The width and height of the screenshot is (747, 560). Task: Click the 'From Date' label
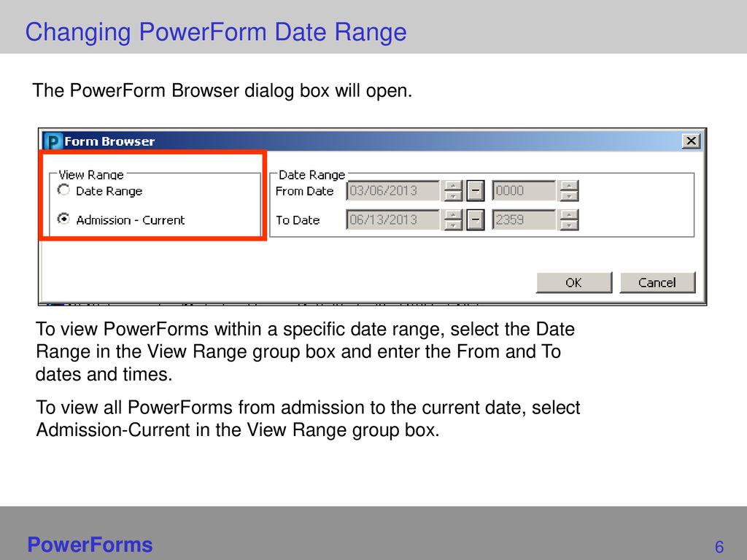point(304,191)
